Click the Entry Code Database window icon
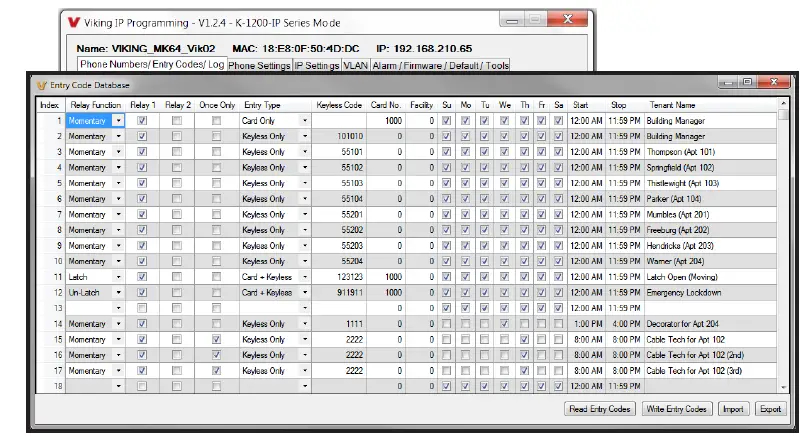The height and width of the screenshot is (443, 804). click(x=42, y=85)
